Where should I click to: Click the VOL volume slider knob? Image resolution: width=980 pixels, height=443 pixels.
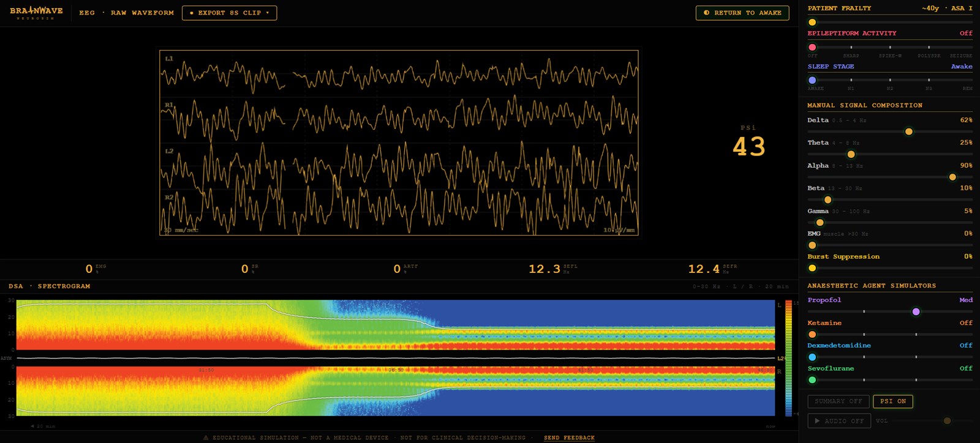[x=947, y=421]
